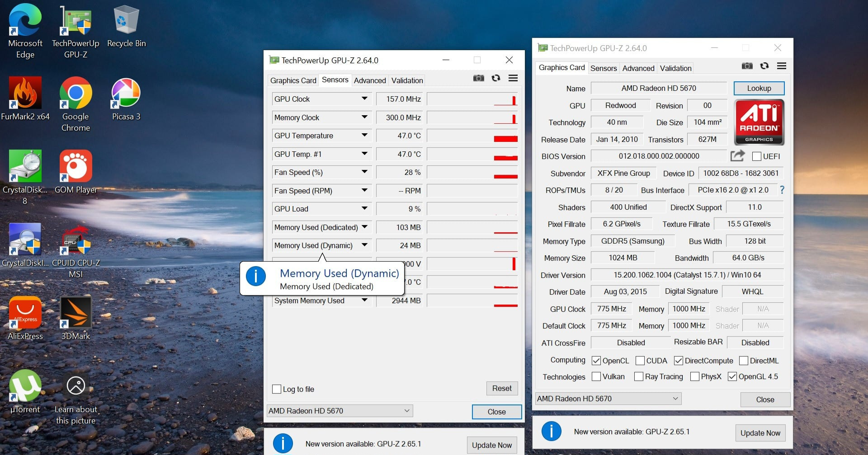Open GOM Player desktop icon
This screenshot has width=868, height=455.
75,172
